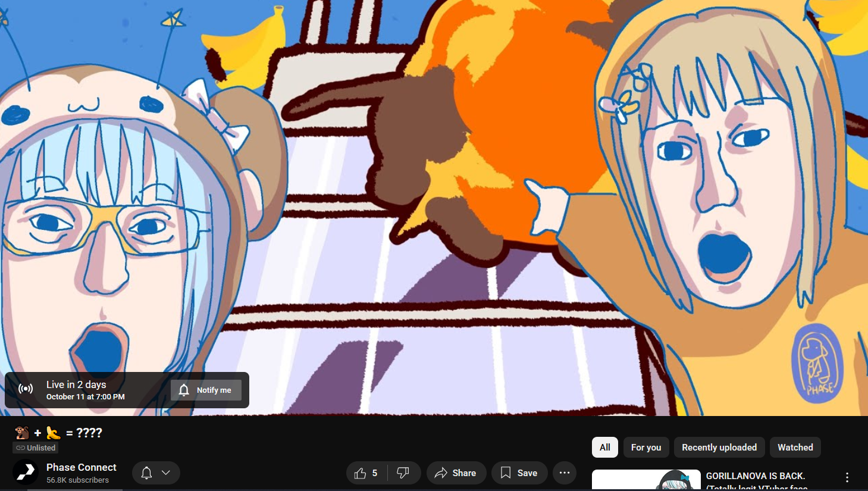Dislike the video with thumbs down
Screen dimensions: 868x491
point(403,473)
